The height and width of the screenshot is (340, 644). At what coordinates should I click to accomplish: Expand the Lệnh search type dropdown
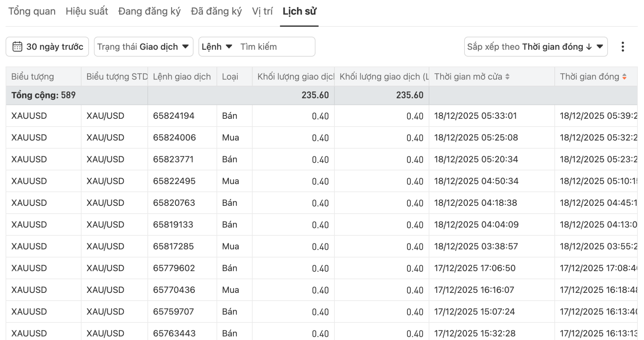pos(217,47)
